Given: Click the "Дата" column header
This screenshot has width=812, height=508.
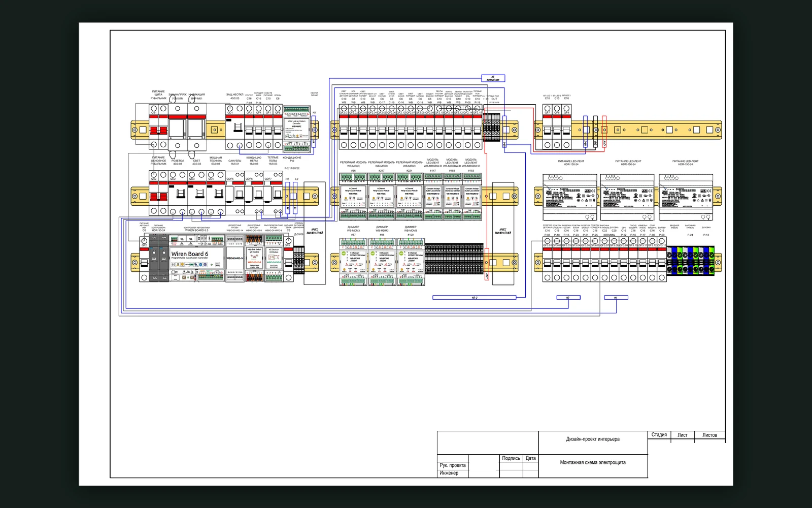Looking at the screenshot, I should pyautogui.click(x=531, y=458).
